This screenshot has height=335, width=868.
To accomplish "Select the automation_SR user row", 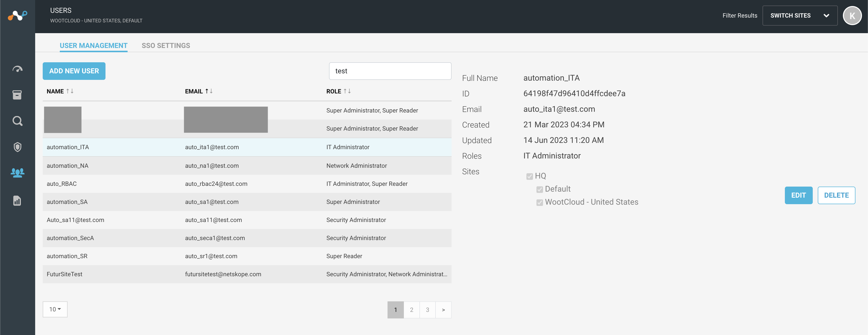I will pyautogui.click(x=247, y=256).
